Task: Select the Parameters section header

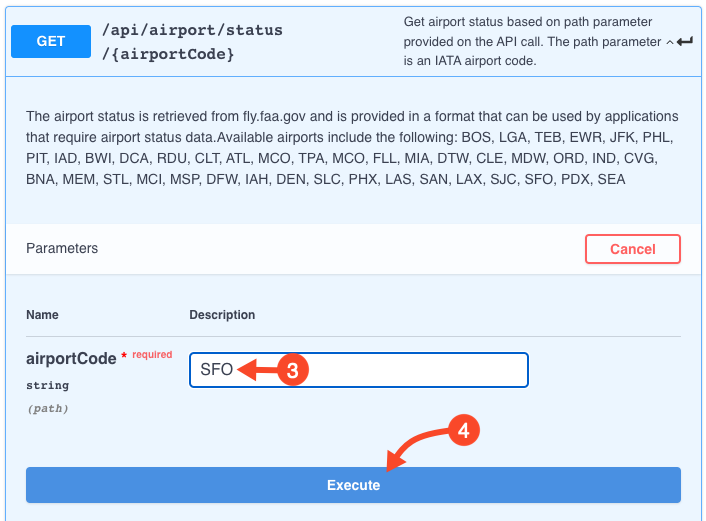Action: [x=62, y=248]
